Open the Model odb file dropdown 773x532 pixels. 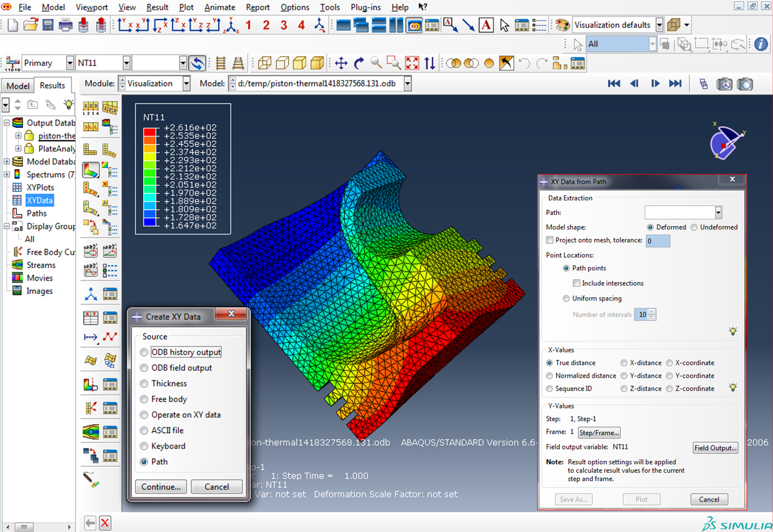click(x=408, y=84)
